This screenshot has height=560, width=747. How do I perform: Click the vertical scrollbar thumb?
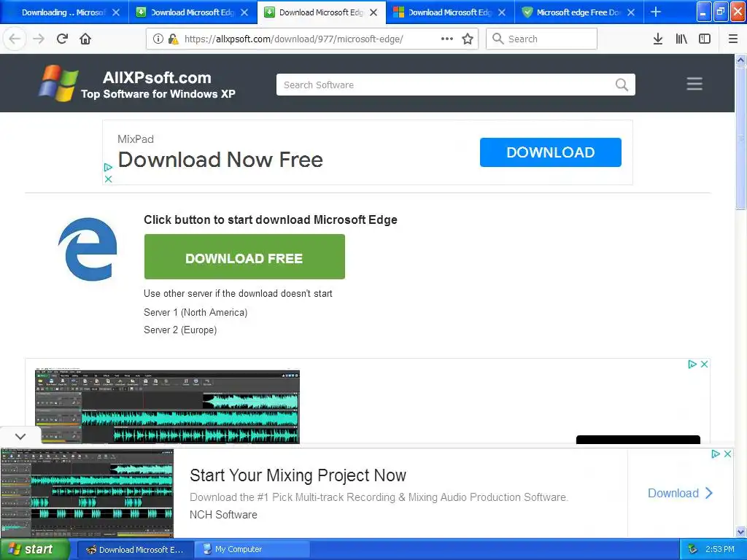click(x=741, y=138)
